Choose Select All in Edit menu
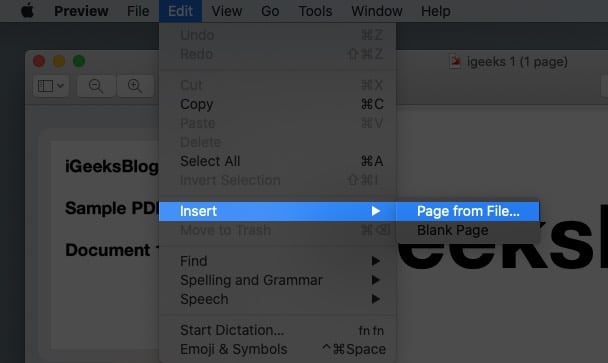The height and width of the screenshot is (363, 608). point(278,161)
